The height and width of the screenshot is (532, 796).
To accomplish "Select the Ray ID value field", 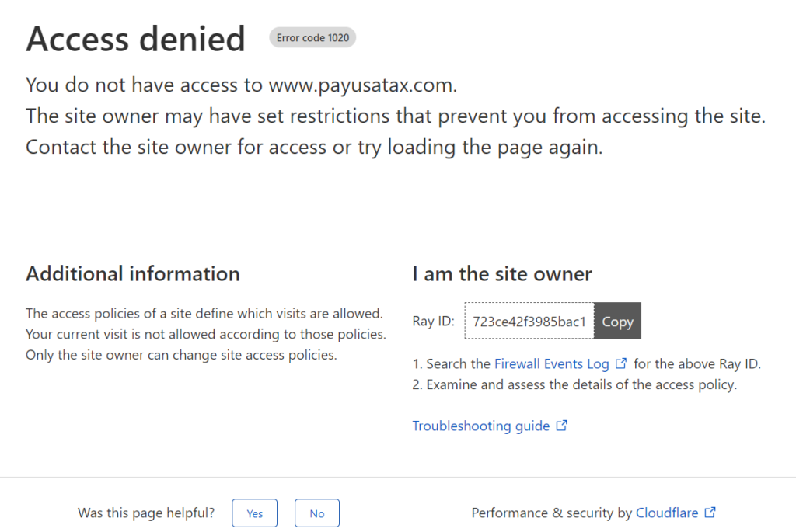I will point(529,322).
